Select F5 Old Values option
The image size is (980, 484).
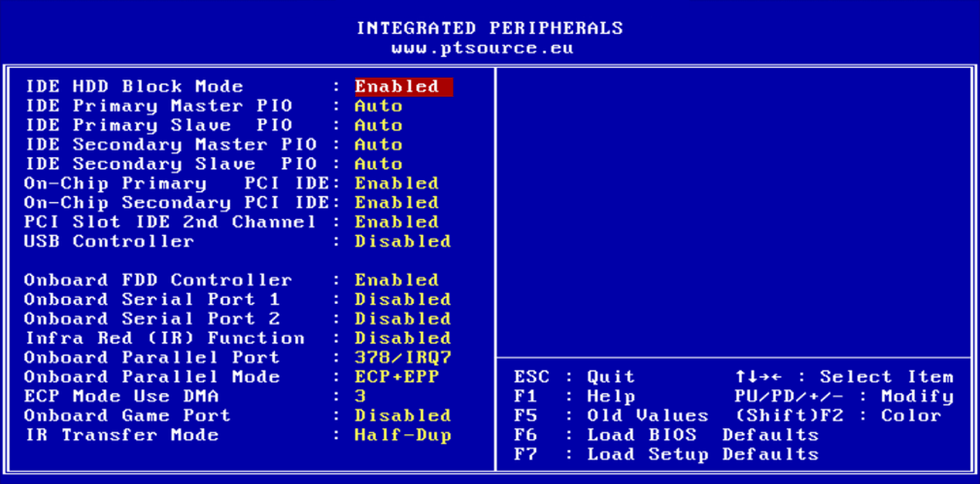(611, 416)
